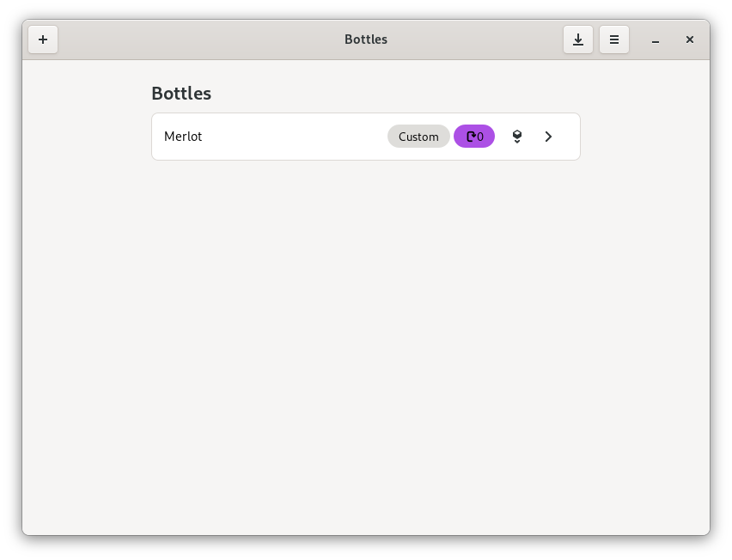This screenshot has height=560, width=732.
Task: Click the purple versioning badge
Action: 474,137
